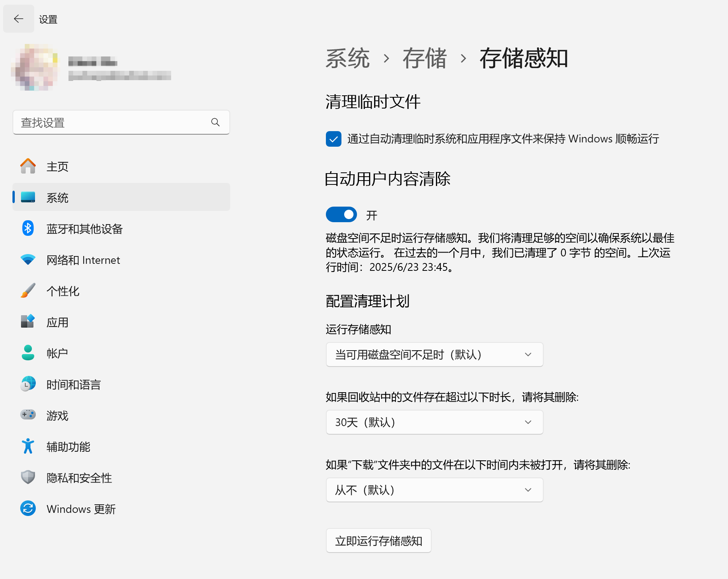Screen dimensions: 728x579
Task: Open 蓝牙和其他设备 settings
Action: [121, 228]
